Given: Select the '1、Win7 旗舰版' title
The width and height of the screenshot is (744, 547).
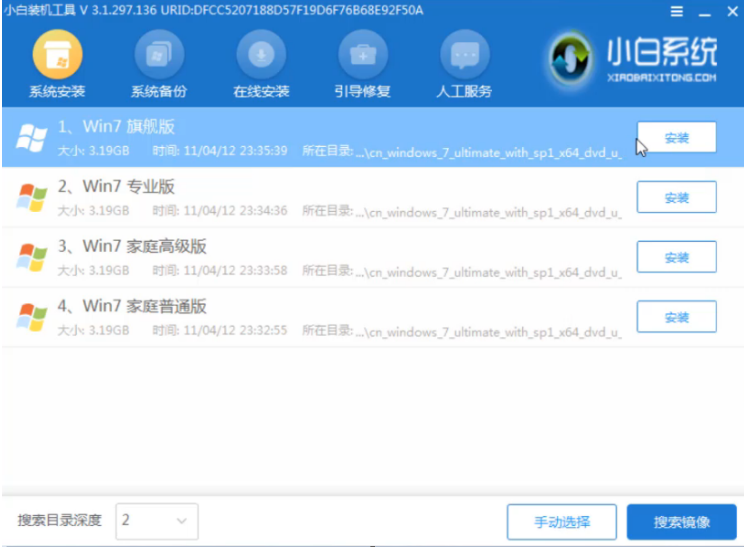Looking at the screenshot, I should tap(116, 127).
